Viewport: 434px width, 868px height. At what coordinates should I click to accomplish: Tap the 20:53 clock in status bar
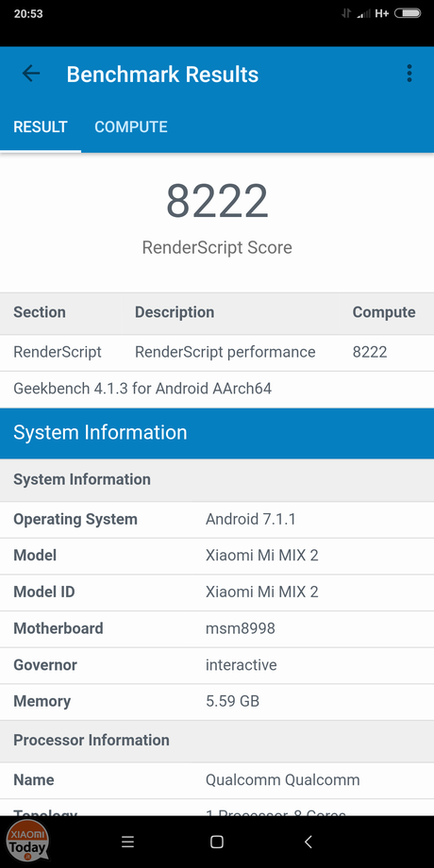point(28,13)
